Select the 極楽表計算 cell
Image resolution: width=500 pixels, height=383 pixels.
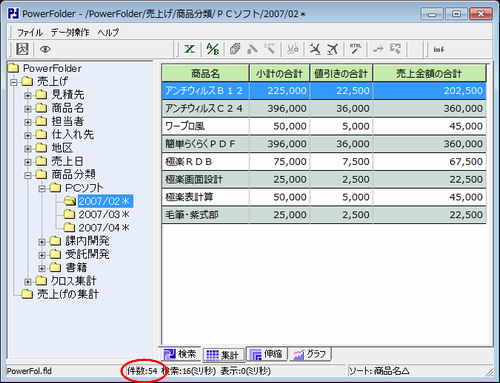click(206, 197)
